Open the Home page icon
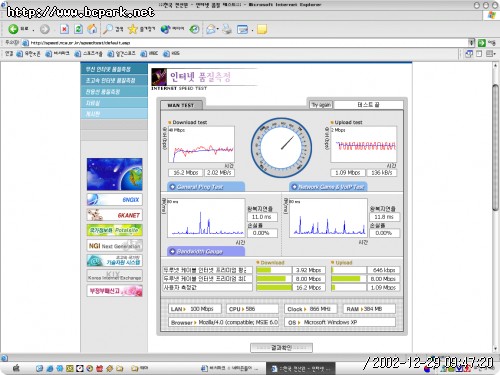Viewport: 500px width, 375px height. (x=92, y=29)
